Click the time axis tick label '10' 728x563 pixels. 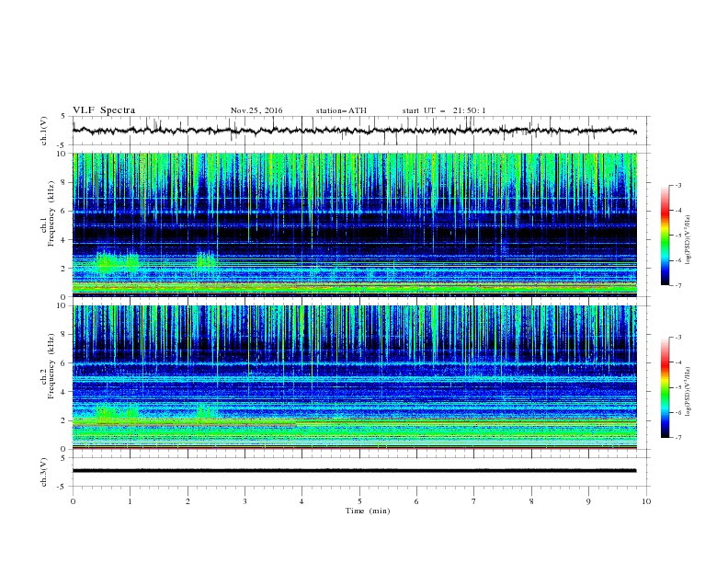[x=646, y=501]
